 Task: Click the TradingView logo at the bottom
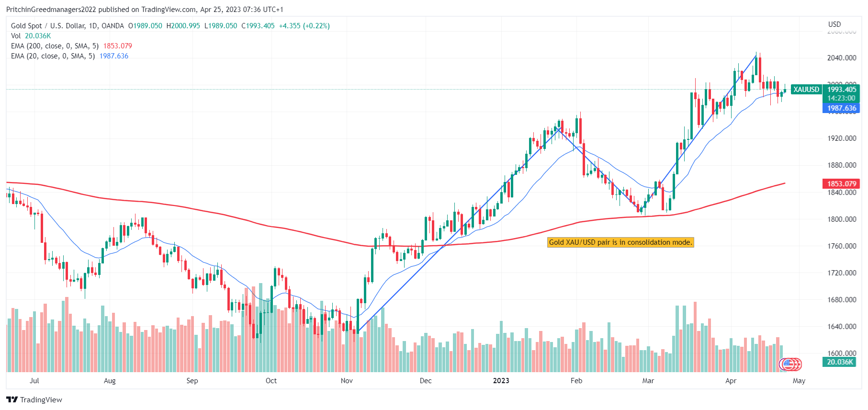click(x=34, y=399)
